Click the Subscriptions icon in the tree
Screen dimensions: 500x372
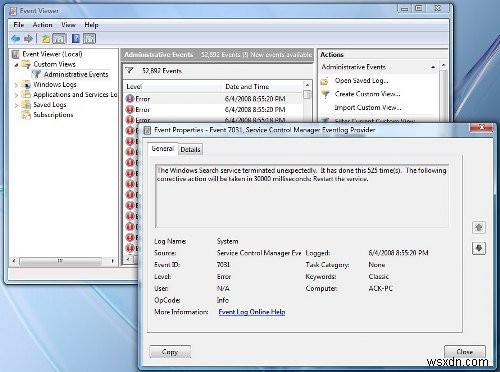click(26, 115)
